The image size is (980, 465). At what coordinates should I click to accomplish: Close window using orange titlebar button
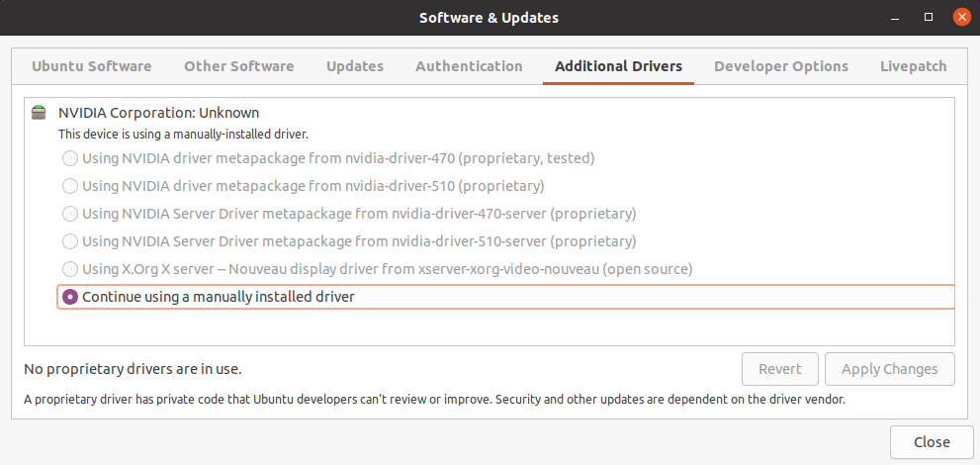960,18
